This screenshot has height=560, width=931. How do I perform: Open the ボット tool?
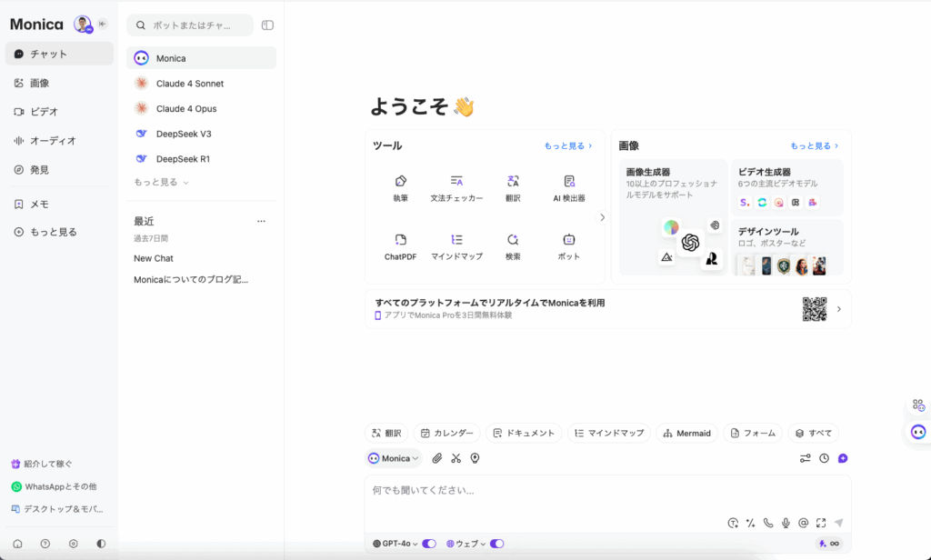(x=569, y=246)
